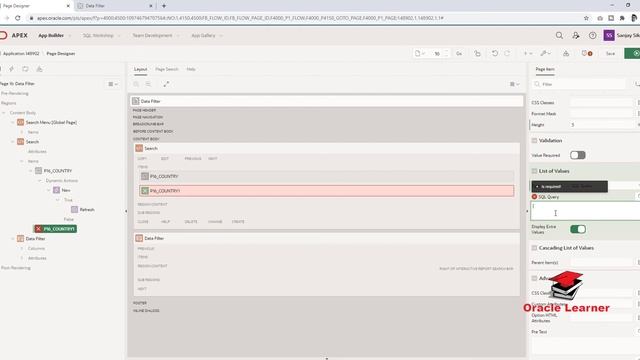Click the P16_COUNTRY item icon in layout
Image resolution: width=640 pixels, height=360 pixels.
(x=144, y=176)
